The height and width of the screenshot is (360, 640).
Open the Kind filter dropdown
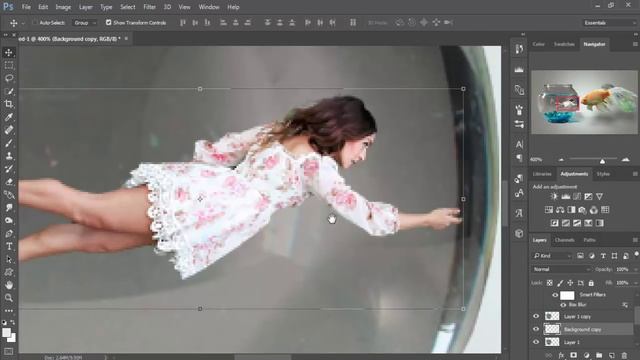(552, 256)
